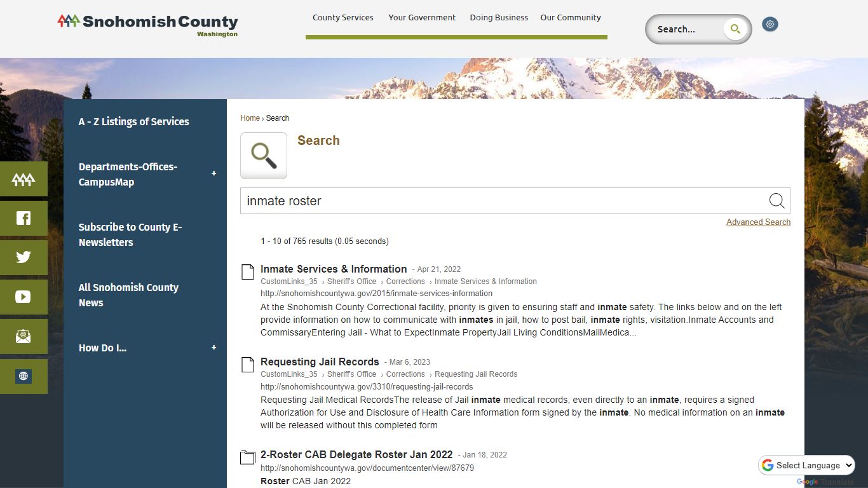Open Your Government menu
The width and height of the screenshot is (868, 488).
422,18
